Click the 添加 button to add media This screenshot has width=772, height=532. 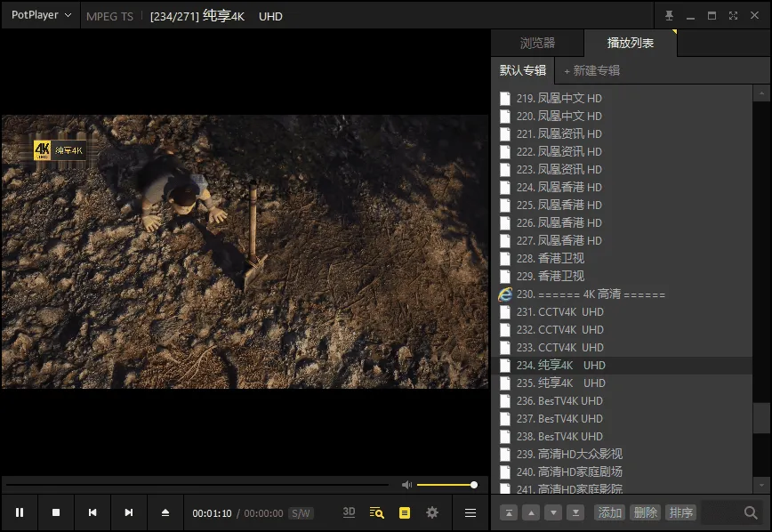(x=608, y=512)
